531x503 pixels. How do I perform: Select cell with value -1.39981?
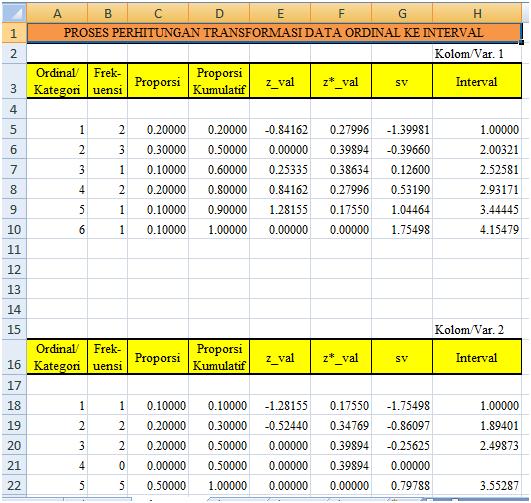pyautogui.click(x=402, y=129)
